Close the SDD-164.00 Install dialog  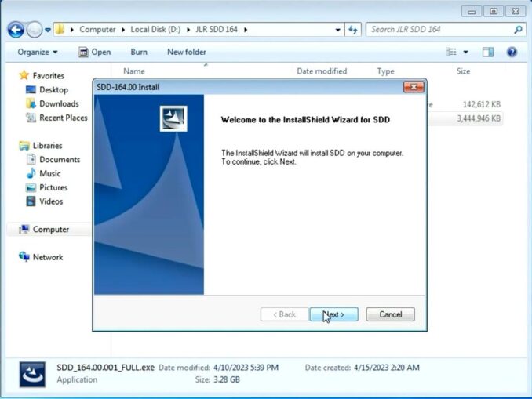pyautogui.click(x=414, y=87)
